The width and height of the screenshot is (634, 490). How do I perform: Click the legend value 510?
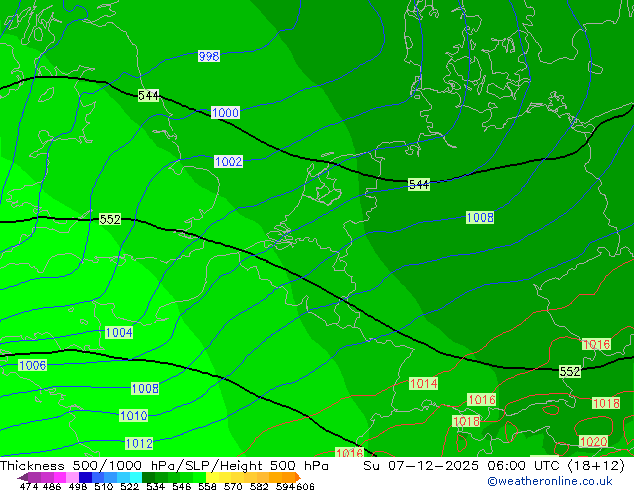click(104, 486)
